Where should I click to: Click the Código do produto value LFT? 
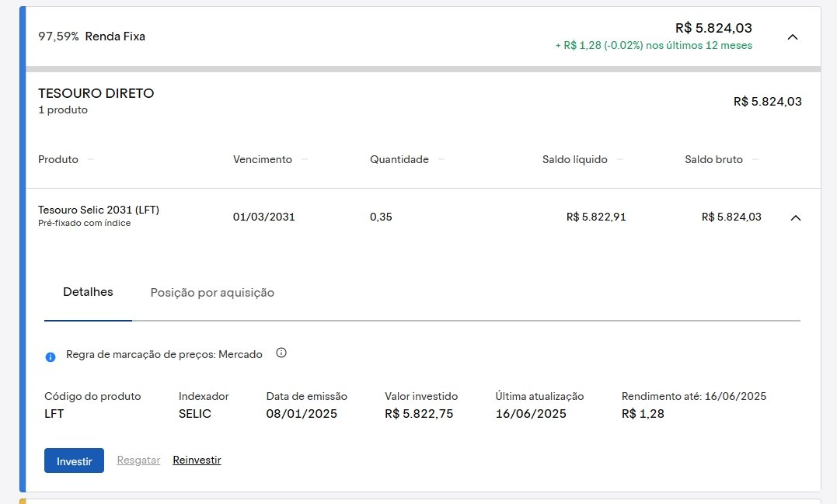click(54, 414)
